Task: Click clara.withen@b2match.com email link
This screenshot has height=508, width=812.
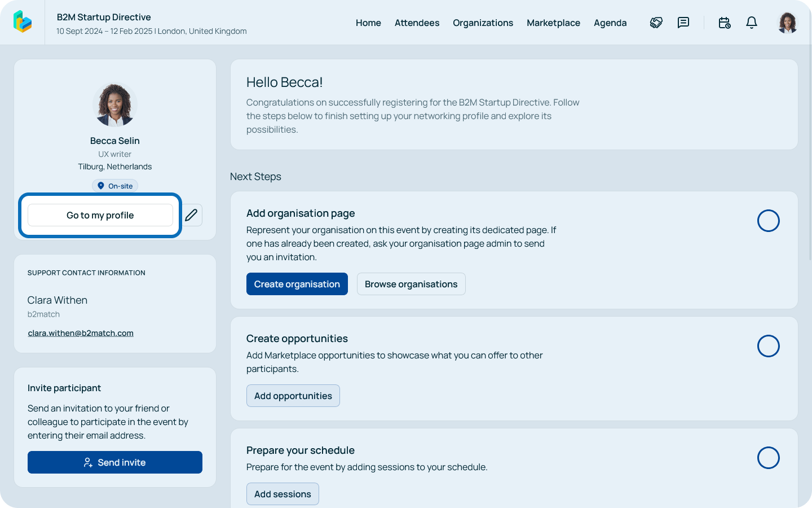Action: 81,333
